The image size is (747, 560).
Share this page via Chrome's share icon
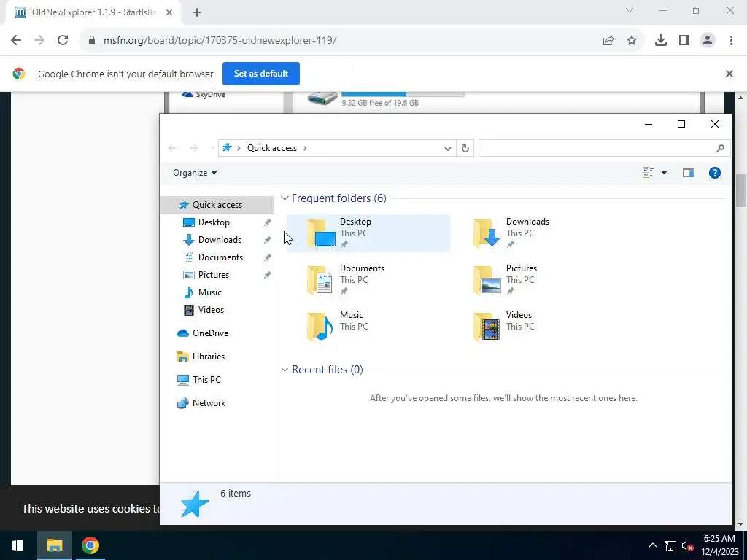click(608, 41)
